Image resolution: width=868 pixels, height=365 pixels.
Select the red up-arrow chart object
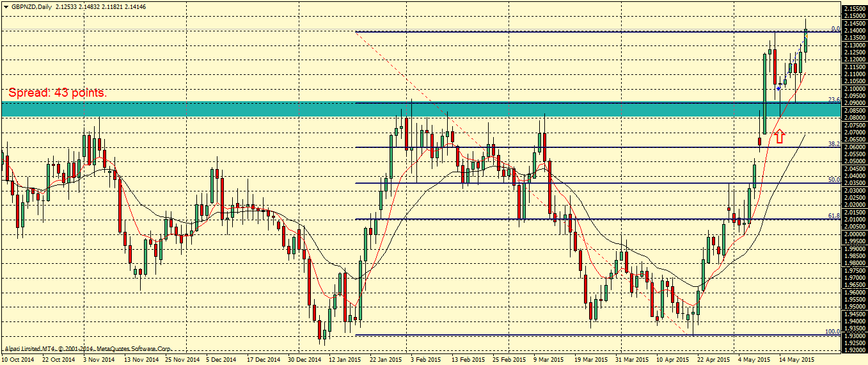(x=779, y=136)
